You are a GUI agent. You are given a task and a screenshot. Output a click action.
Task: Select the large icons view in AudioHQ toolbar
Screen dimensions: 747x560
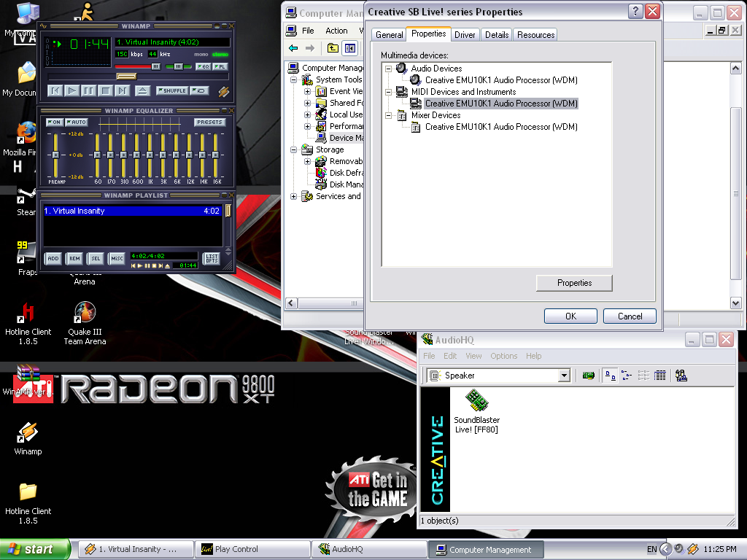coord(608,376)
